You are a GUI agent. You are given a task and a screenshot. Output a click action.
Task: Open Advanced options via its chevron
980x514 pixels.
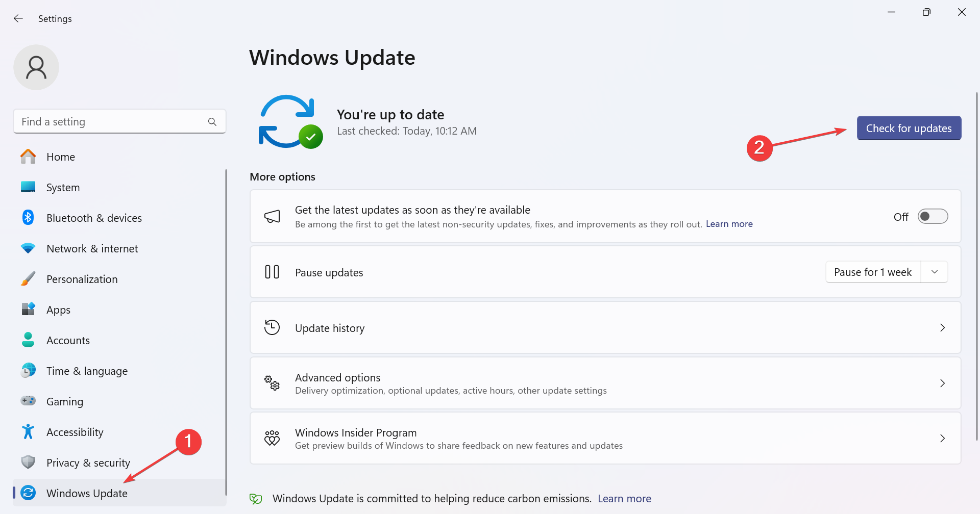942,383
